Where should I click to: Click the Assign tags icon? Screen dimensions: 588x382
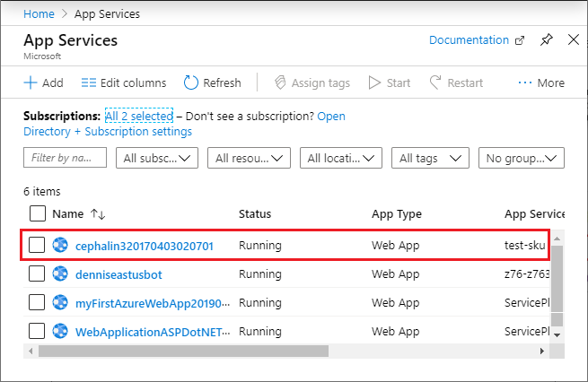pos(281,82)
